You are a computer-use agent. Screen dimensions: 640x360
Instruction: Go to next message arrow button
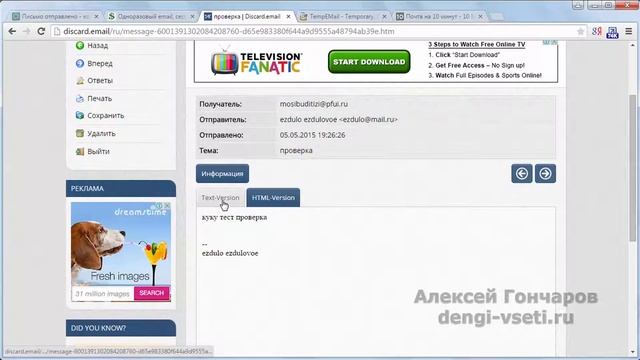click(x=545, y=173)
